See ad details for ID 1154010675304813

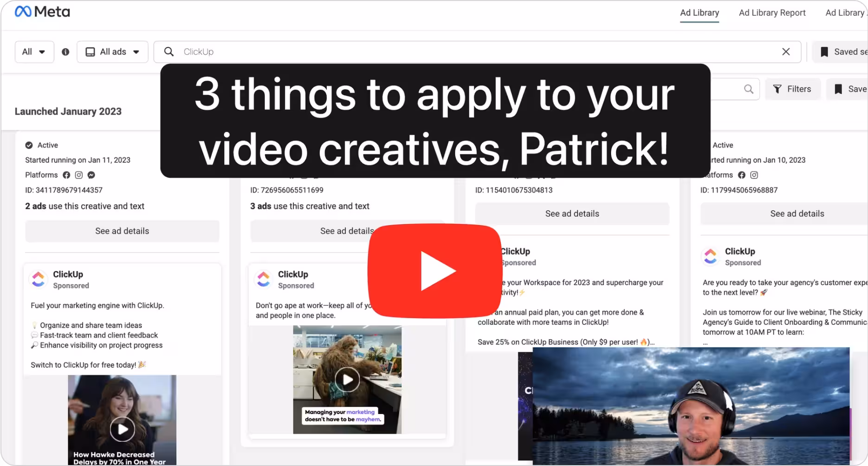572,214
